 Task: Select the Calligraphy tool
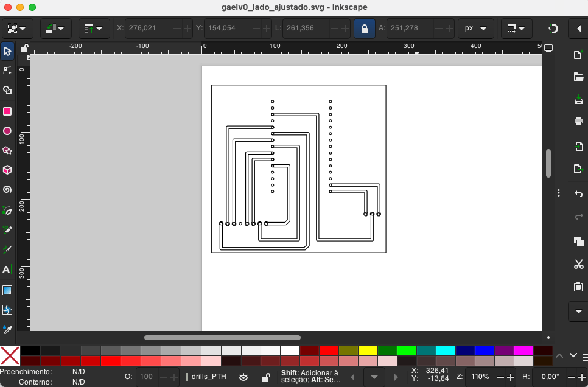pos(7,249)
